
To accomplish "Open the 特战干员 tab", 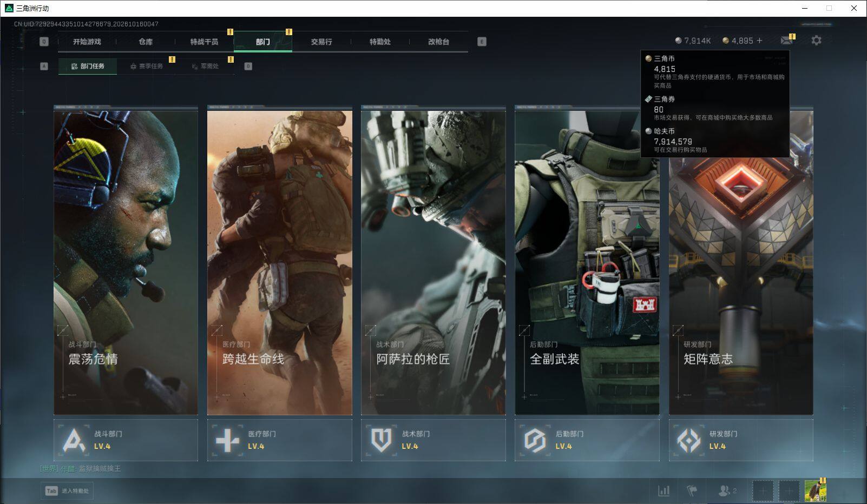I will [204, 42].
